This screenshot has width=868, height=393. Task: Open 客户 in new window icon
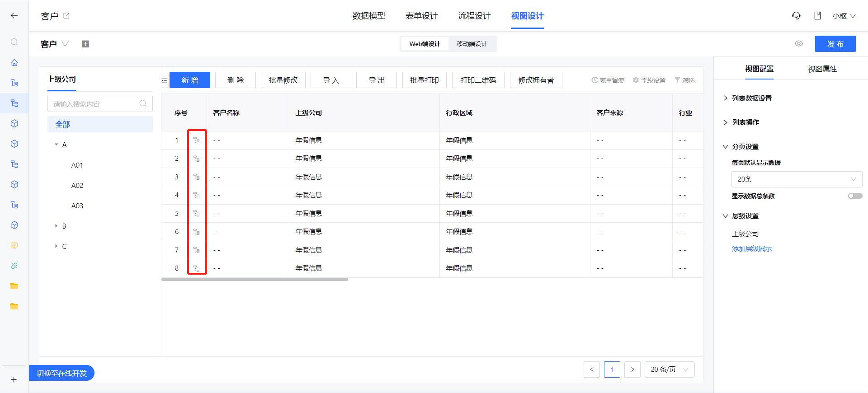tap(66, 15)
